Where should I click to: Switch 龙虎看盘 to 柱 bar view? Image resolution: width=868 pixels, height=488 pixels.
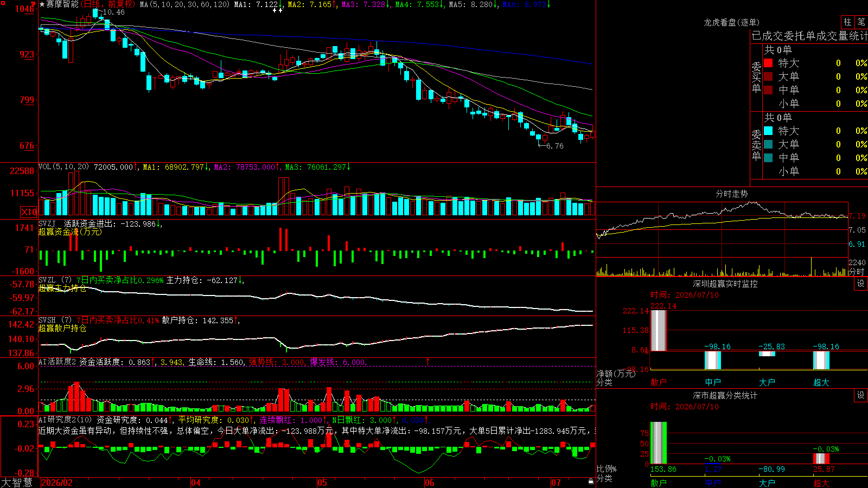click(847, 22)
